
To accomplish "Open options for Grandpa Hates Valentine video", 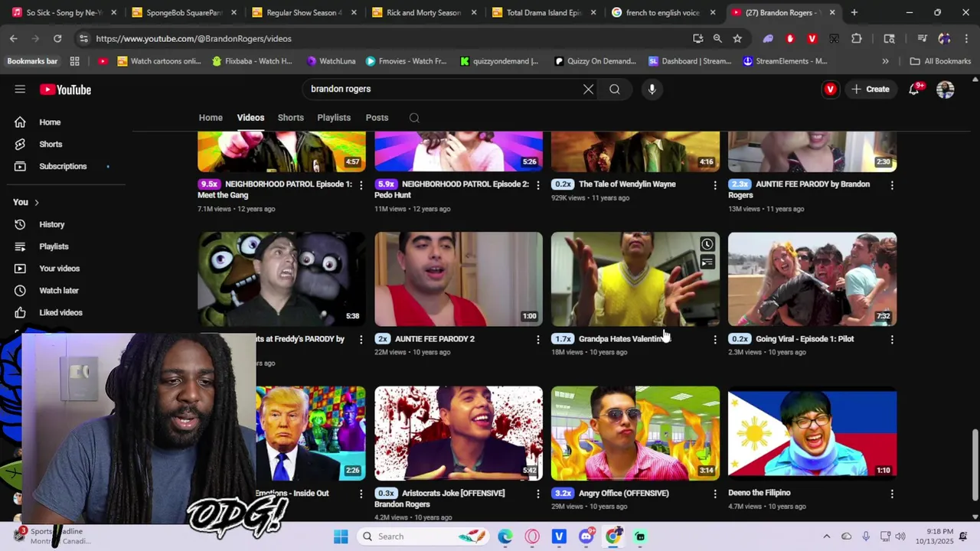I will click(715, 339).
